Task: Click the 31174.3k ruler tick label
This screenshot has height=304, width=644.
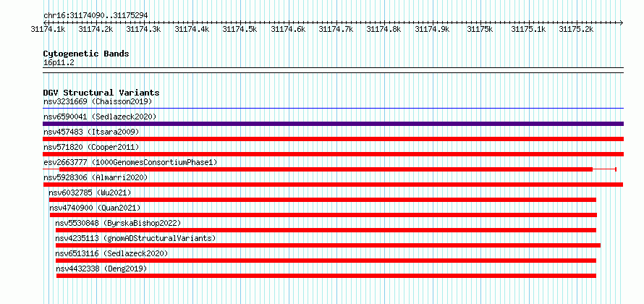Action: [x=144, y=29]
